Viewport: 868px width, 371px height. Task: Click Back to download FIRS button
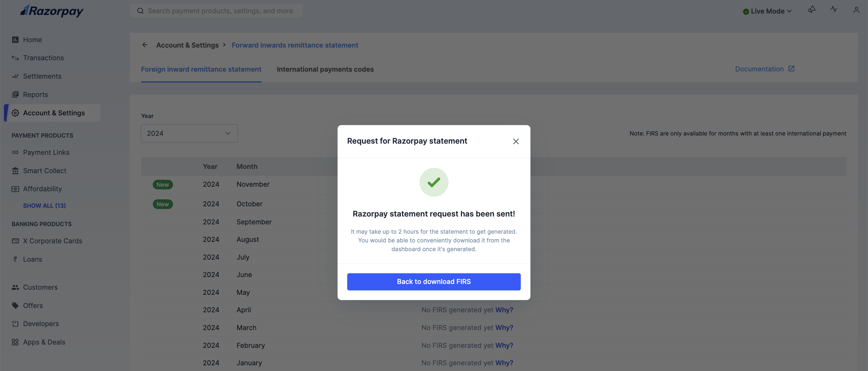click(433, 282)
